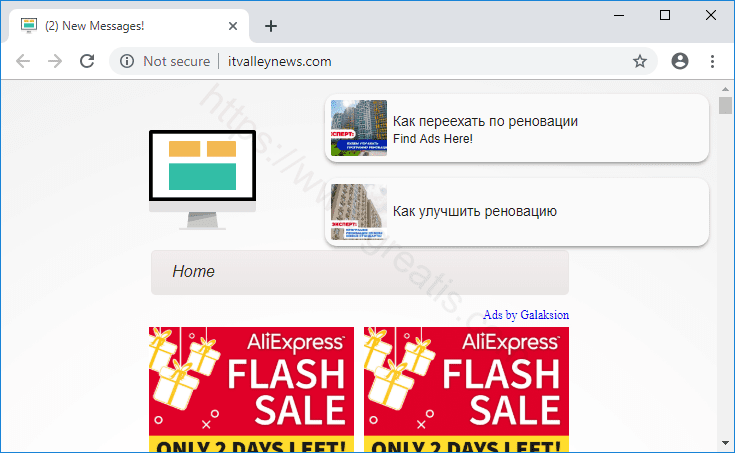
Task: Open the left AliExpress Flash Sale banner
Action: point(251,389)
